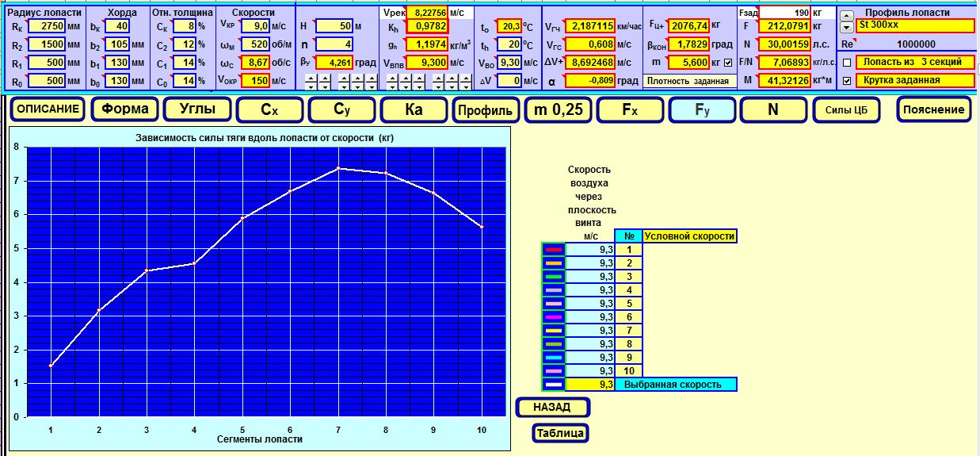Click the red legend swatch for speed 1
Screen dimensions: 980x456
[553, 250]
